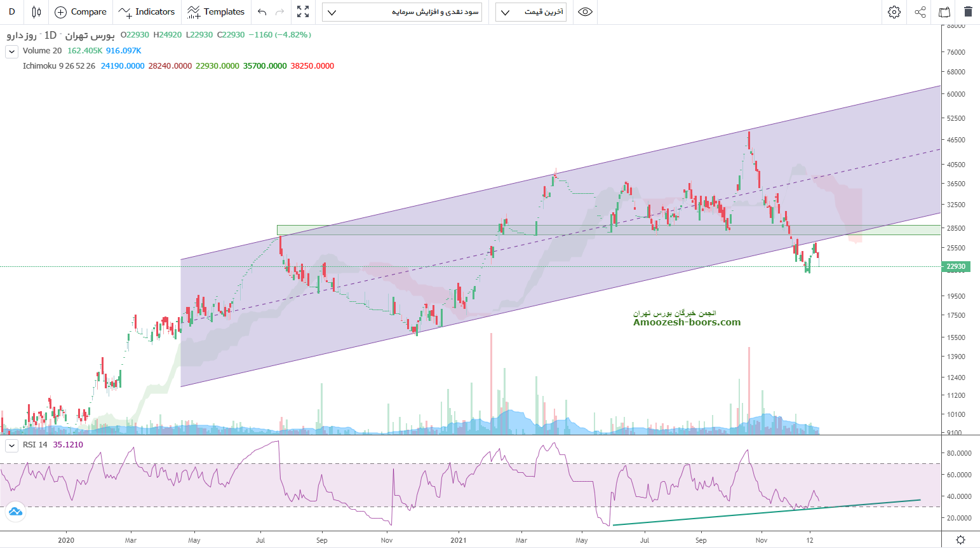Click the trash bin delete icon
The height and width of the screenshot is (551, 980).
(x=967, y=12)
